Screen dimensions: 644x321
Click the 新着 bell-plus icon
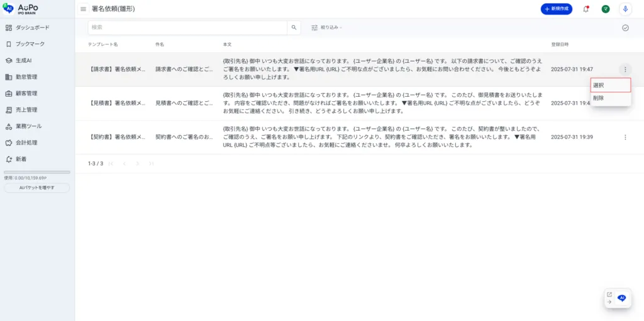[9, 159]
